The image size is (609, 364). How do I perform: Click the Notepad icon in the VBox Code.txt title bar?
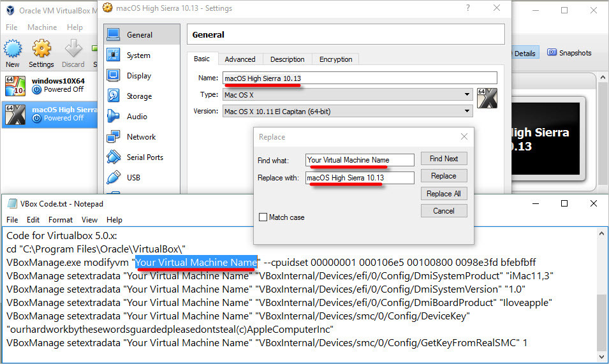[x=12, y=203]
